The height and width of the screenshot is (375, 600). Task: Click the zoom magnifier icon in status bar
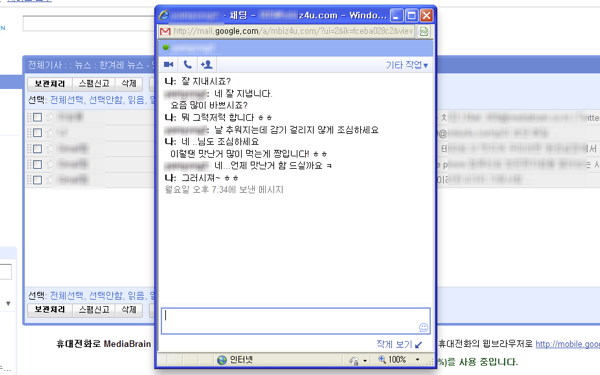coord(382,359)
